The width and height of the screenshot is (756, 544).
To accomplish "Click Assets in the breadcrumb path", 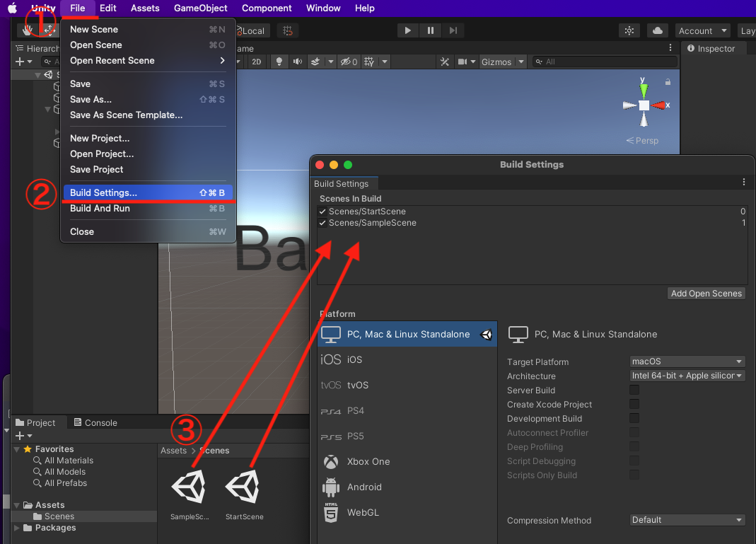I will coord(173,451).
